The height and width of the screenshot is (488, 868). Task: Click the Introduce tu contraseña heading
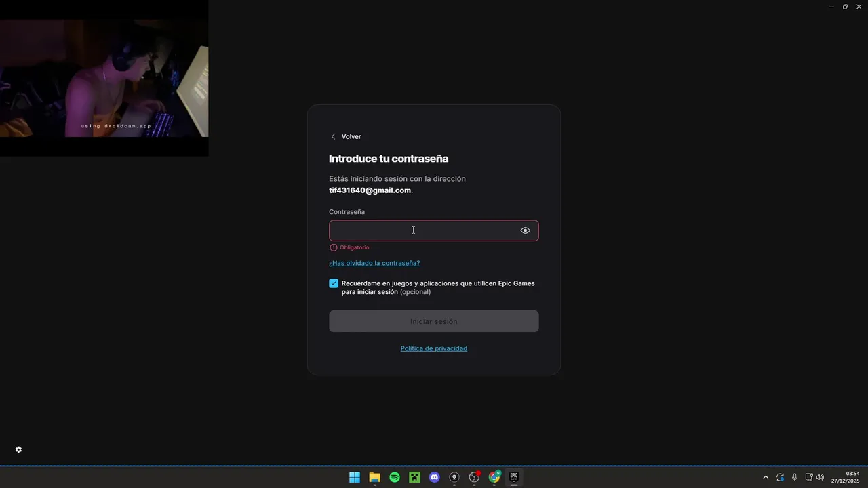point(389,159)
